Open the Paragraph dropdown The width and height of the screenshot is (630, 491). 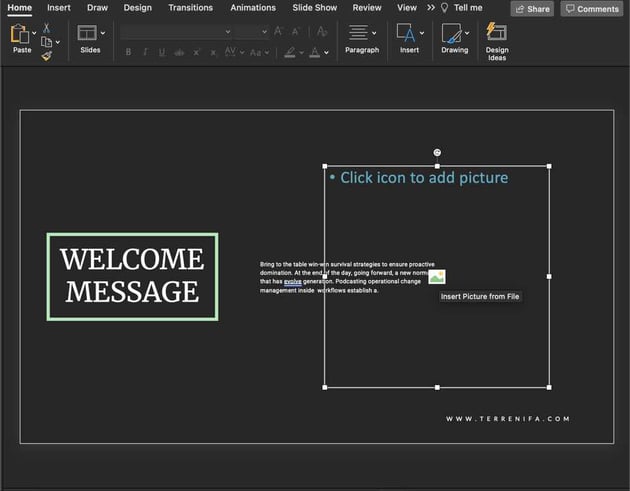coord(361,40)
